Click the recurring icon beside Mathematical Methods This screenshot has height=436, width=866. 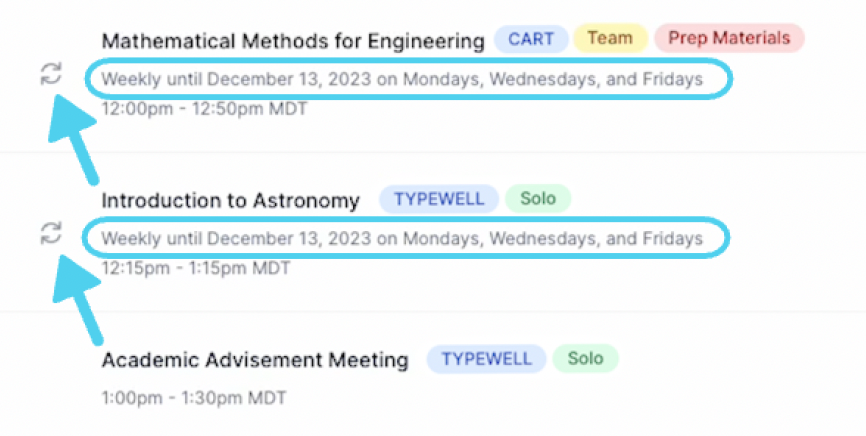51,73
